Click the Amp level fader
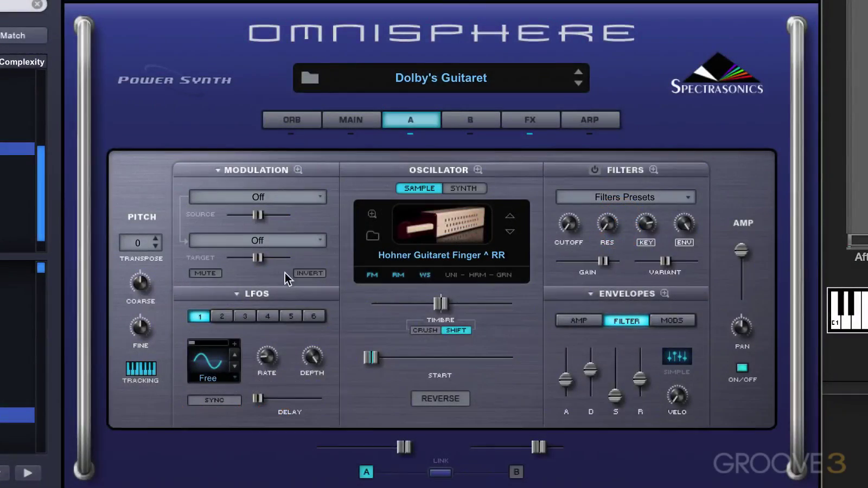Image resolution: width=868 pixels, height=488 pixels. [741, 250]
